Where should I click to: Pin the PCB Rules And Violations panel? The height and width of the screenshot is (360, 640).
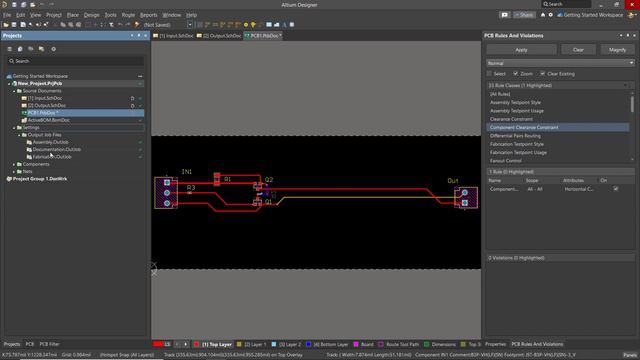pyautogui.click(x=628, y=36)
